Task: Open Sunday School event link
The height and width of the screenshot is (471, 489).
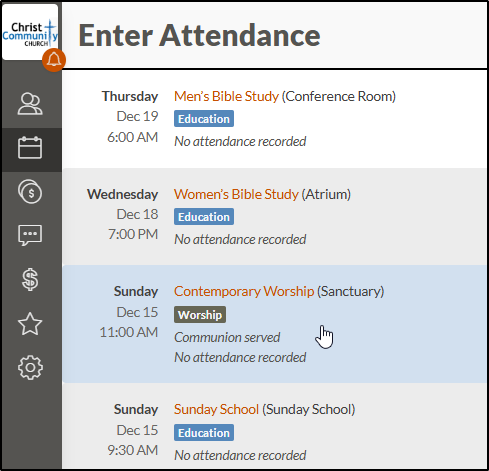Action: pos(216,409)
